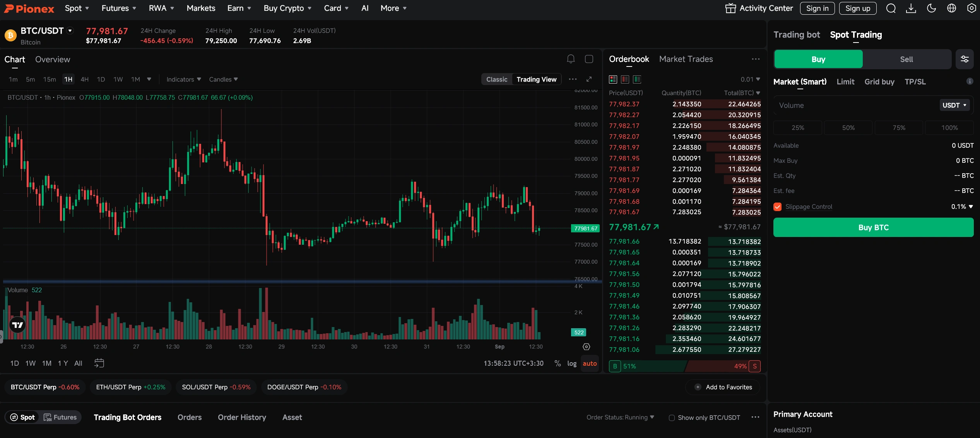Switch chart to Trading View mode
This screenshot has height=438, width=980.
tap(537, 79)
